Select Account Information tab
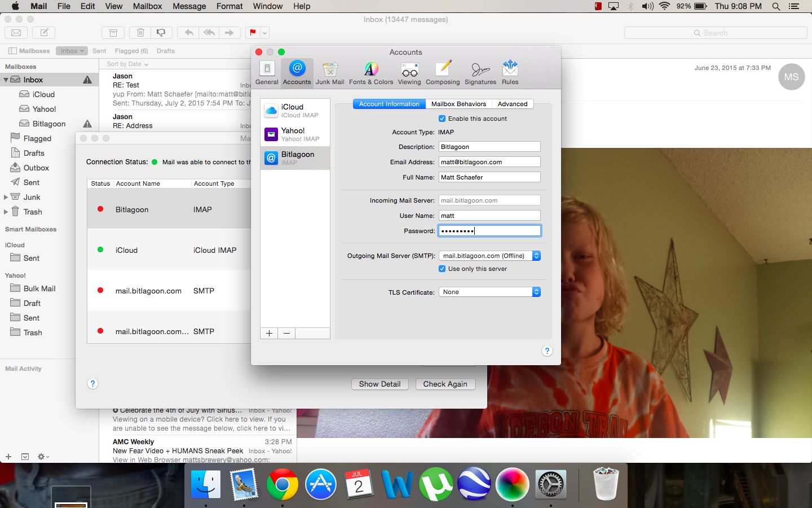The height and width of the screenshot is (508, 812). [389, 104]
